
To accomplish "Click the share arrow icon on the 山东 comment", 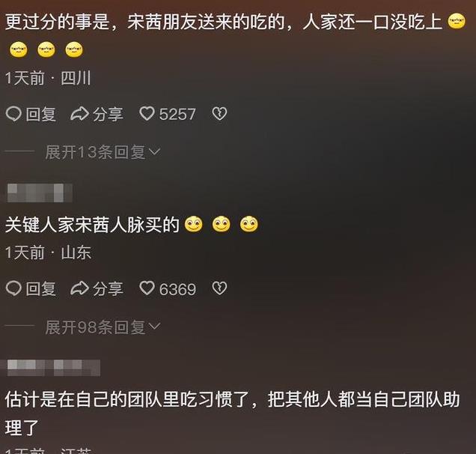I will point(79,288).
